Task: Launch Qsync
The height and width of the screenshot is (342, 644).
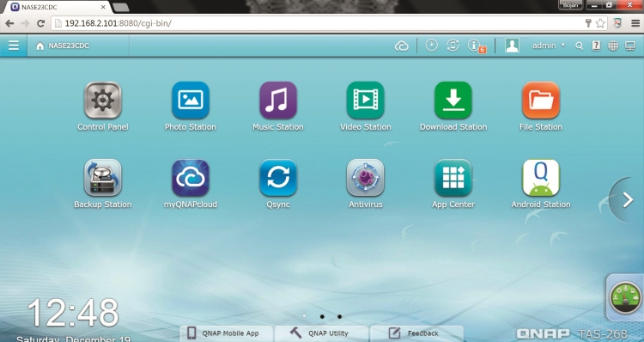Action: [x=278, y=178]
